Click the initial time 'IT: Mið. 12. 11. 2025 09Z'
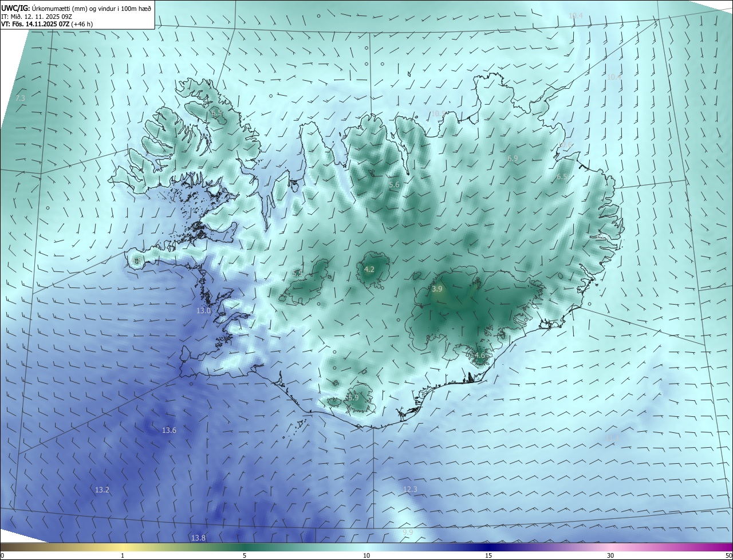The width and height of the screenshot is (733, 560). point(37,17)
